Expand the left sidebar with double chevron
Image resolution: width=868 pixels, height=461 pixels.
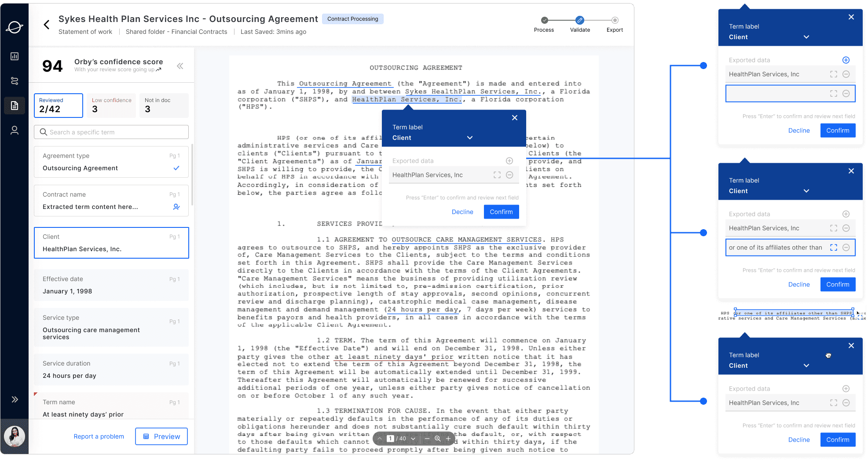(15, 399)
